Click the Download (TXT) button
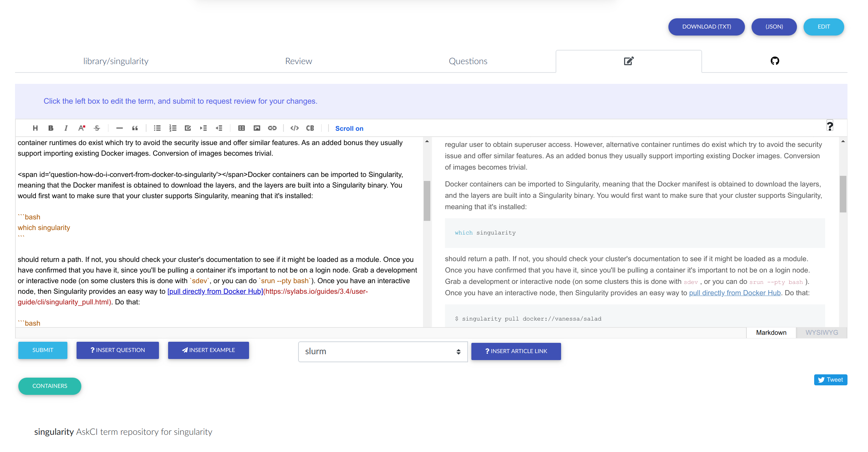Screen dimensions: 868x452 (x=706, y=27)
